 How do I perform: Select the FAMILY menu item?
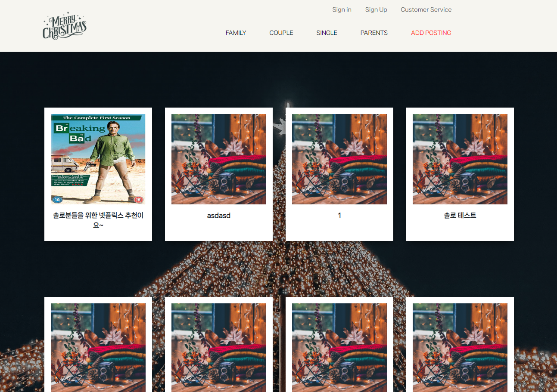pos(236,33)
